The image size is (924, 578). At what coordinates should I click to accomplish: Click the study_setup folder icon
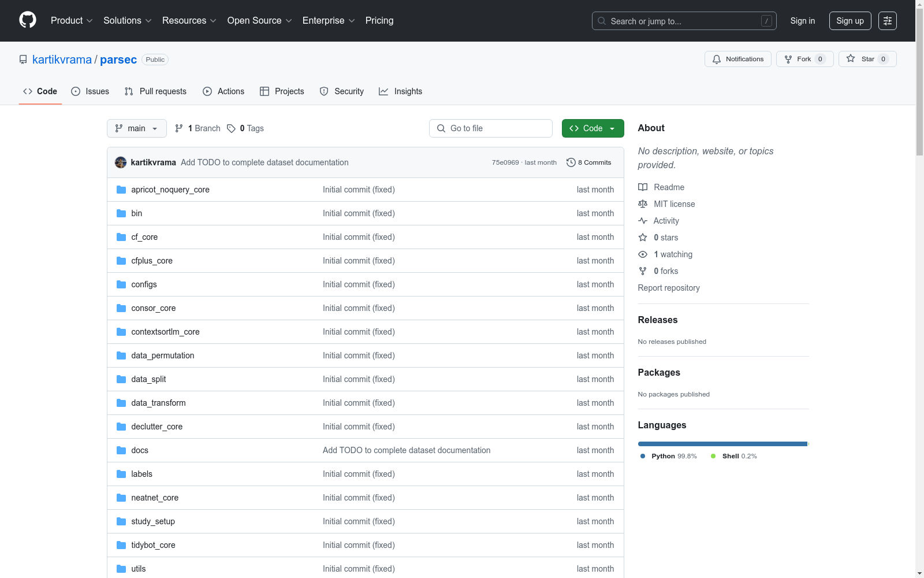[121, 521]
